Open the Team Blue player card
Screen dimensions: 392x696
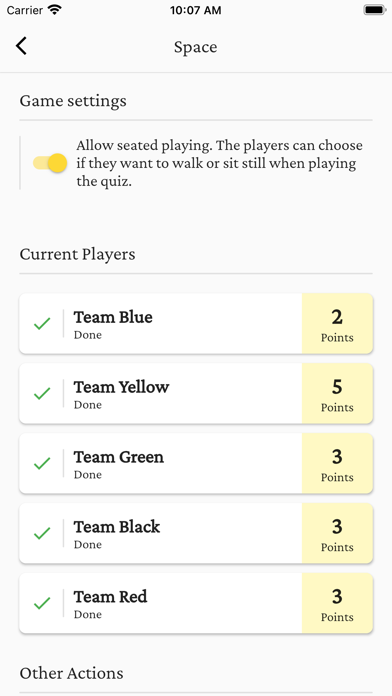tap(196, 324)
